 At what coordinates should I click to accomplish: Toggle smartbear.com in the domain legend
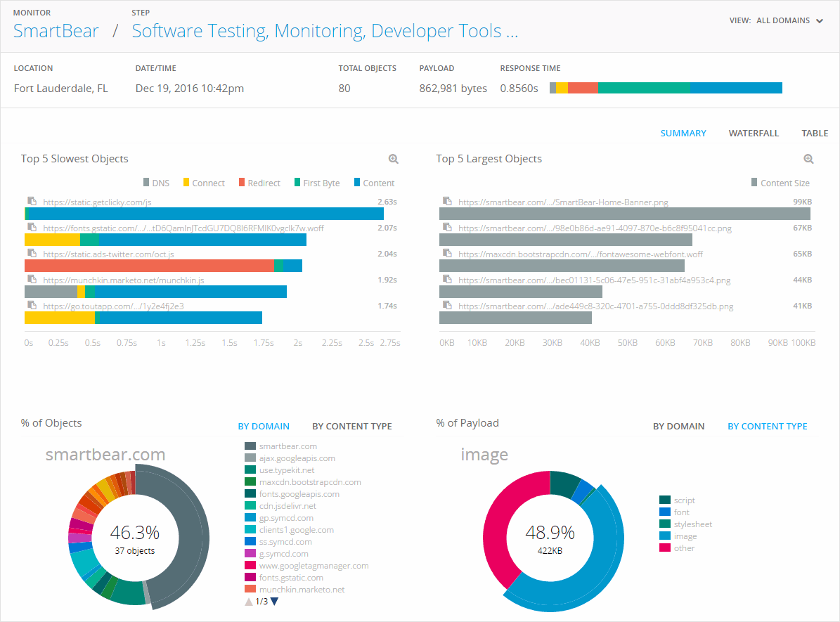(281, 446)
